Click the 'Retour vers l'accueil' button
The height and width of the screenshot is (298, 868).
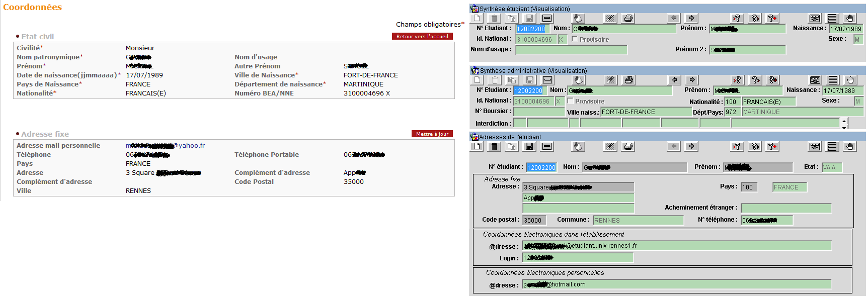click(422, 36)
